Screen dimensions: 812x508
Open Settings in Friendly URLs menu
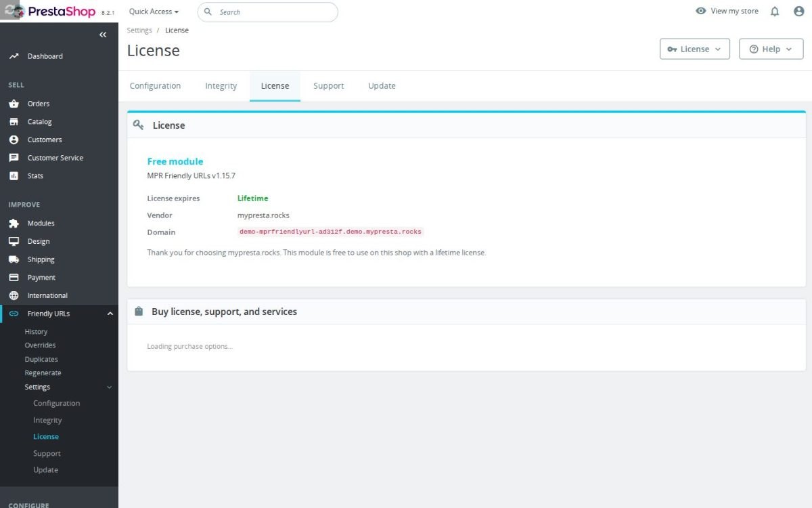click(x=37, y=387)
